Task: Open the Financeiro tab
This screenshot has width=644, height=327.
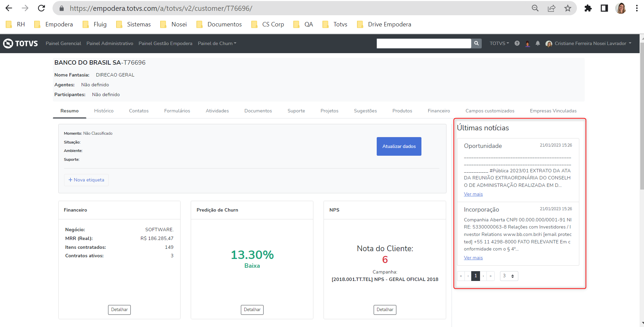Action: coord(439,111)
